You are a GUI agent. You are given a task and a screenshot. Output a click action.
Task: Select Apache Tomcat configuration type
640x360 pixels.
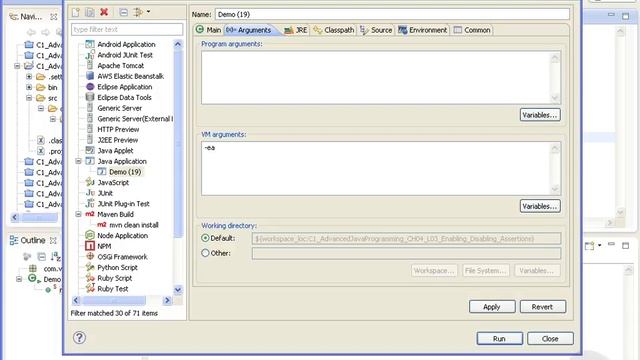(120, 65)
